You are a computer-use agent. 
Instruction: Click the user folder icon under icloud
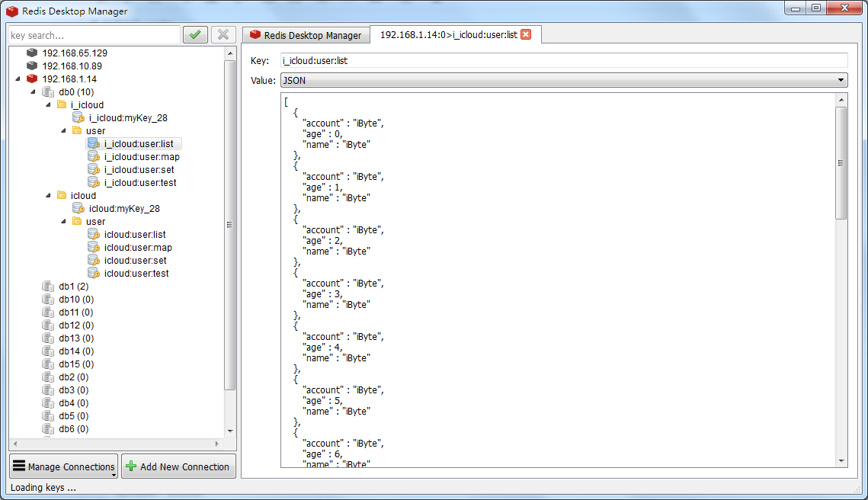[78, 221]
